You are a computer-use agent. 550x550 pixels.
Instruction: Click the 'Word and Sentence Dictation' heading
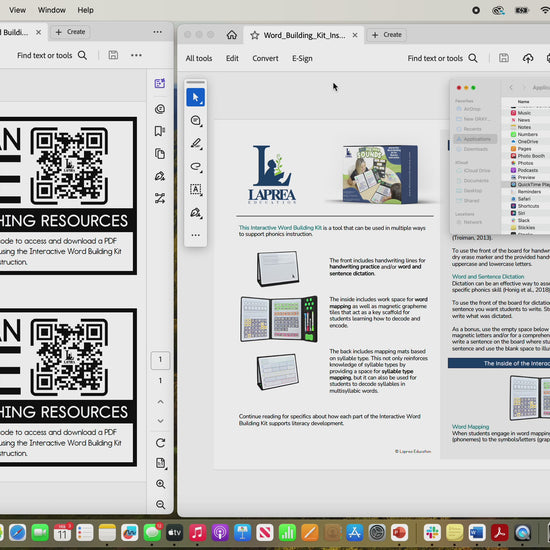click(x=488, y=276)
